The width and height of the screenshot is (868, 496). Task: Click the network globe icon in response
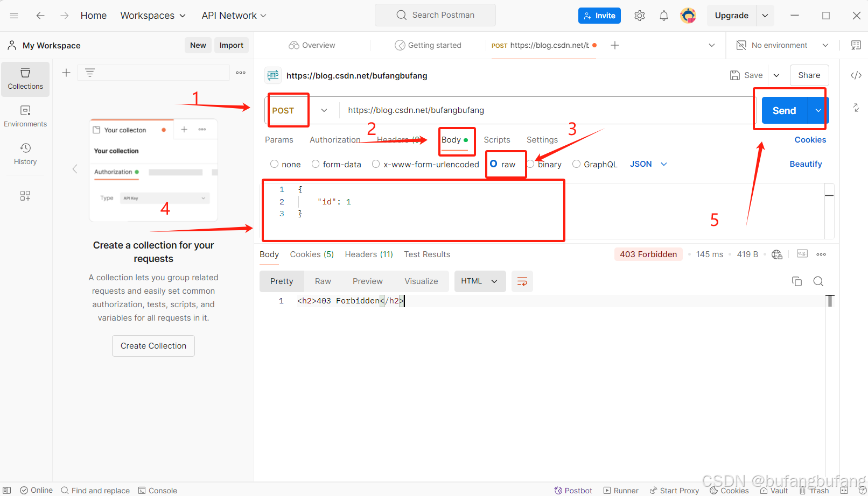point(777,254)
